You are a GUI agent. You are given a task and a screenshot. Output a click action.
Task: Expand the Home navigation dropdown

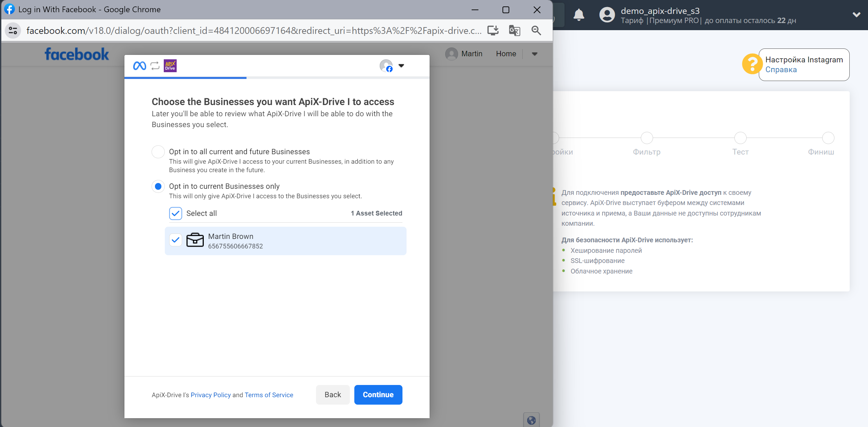[x=534, y=54]
